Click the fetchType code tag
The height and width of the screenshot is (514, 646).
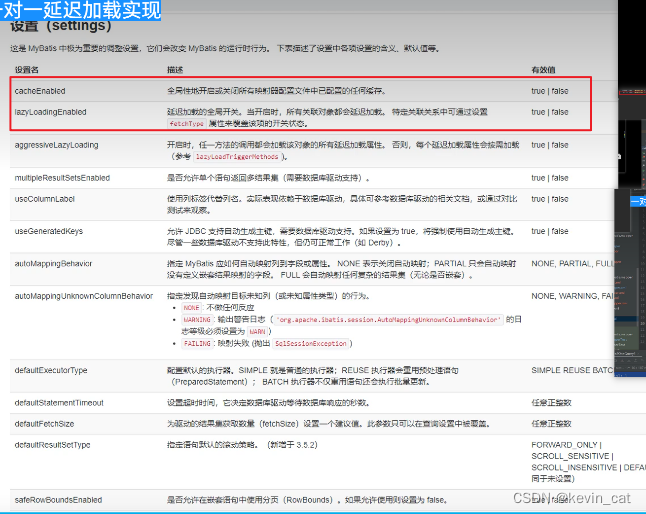click(187, 124)
